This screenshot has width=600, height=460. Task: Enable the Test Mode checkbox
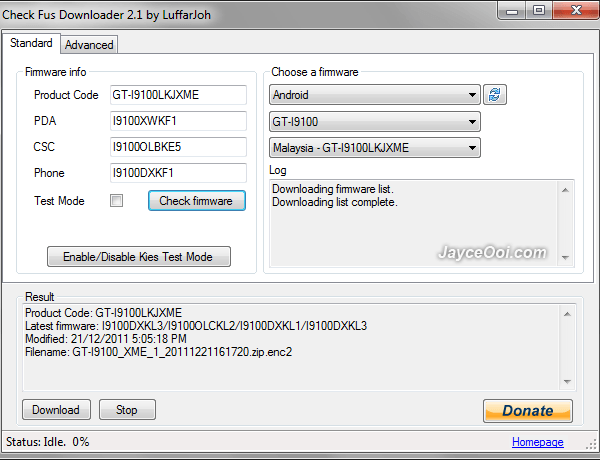point(116,201)
